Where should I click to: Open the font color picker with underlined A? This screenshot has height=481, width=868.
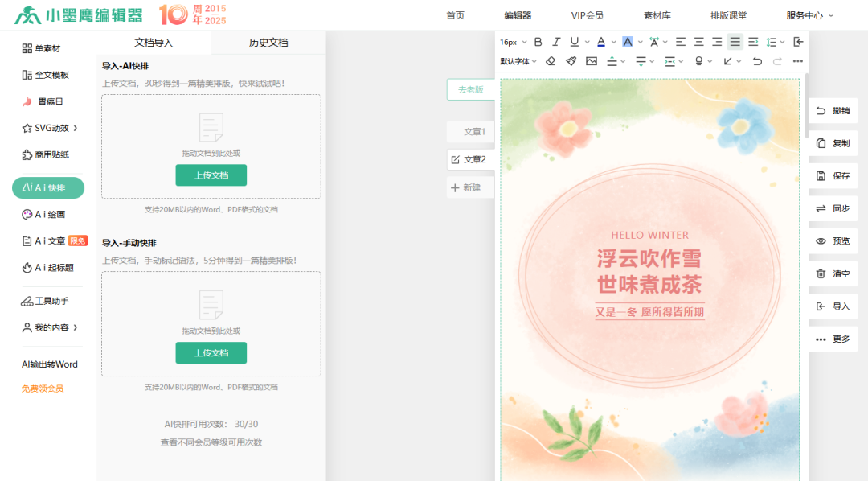(x=601, y=42)
